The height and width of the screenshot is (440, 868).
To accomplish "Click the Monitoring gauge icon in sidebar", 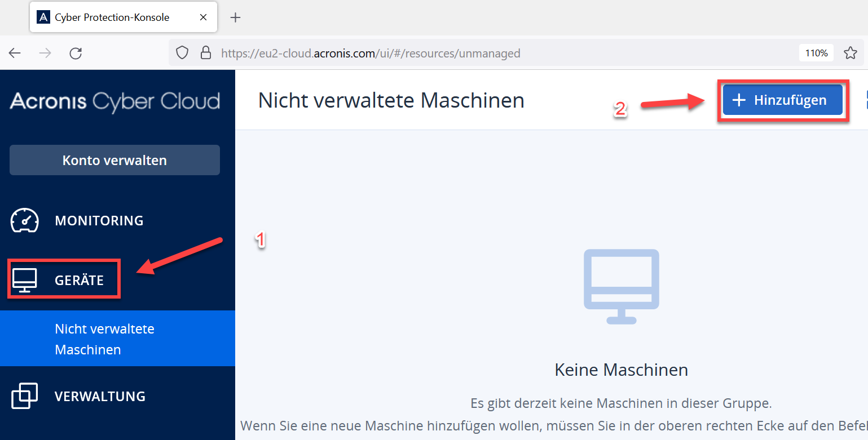I will [25, 220].
